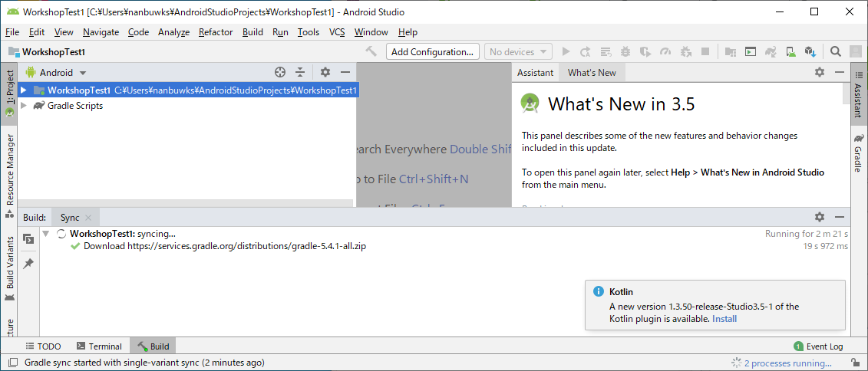Click the pin tab icon in Build panel
The height and width of the screenshot is (371, 868).
point(28,264)
